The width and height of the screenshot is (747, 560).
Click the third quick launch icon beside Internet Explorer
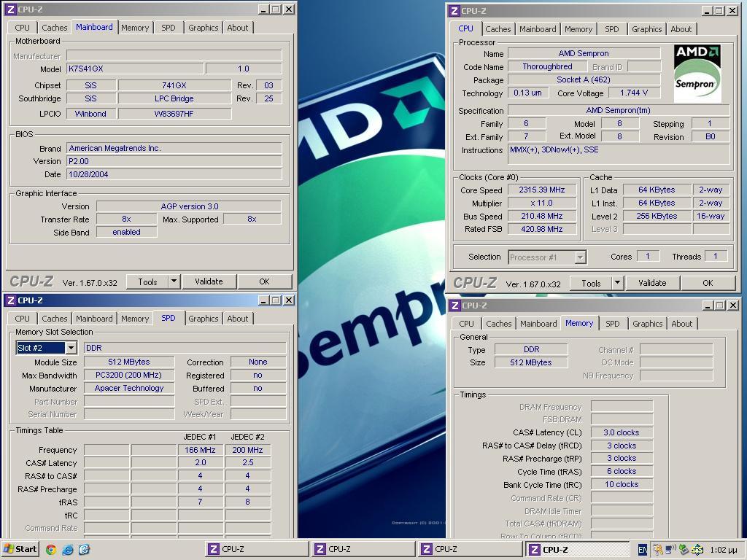click(84, 550)
